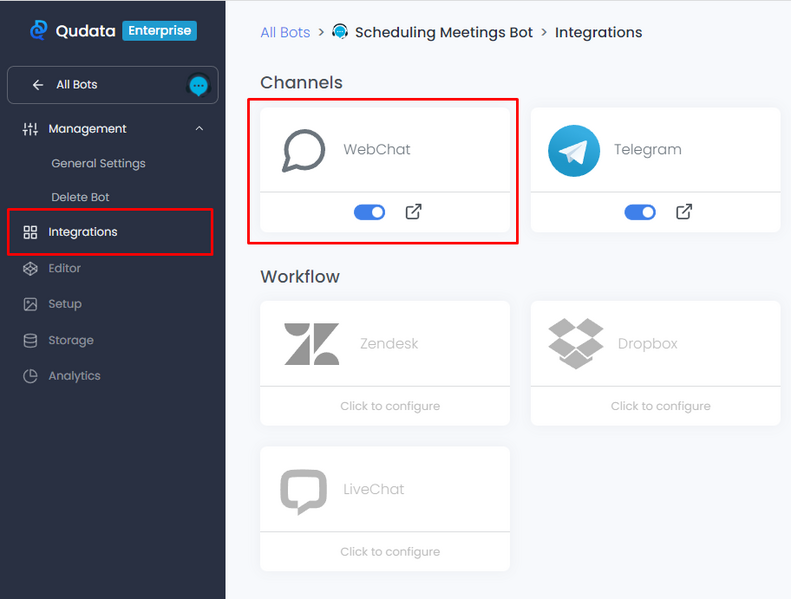Click the blue chat bubble bot avatar
Viewport: 791px width, 599px height.
199,86
